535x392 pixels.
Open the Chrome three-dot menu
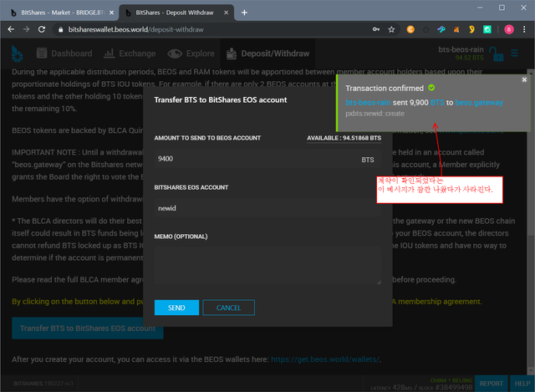(524, 30)
